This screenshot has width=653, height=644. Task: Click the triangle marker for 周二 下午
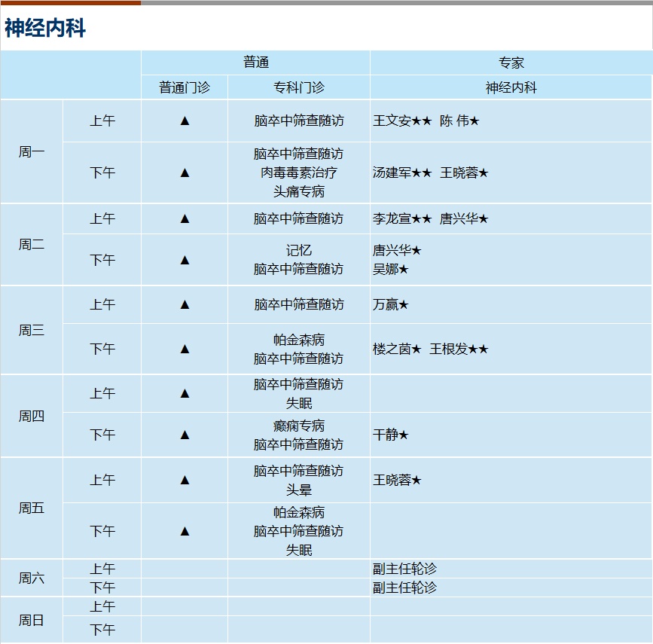pos(185,260)
